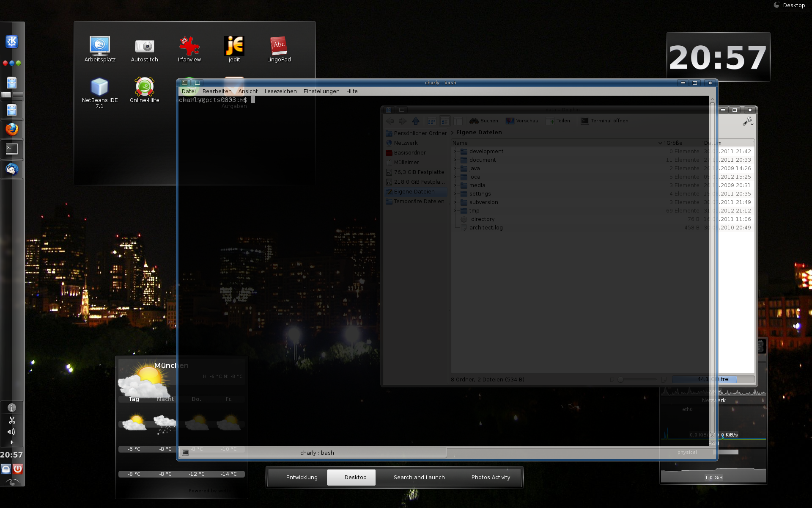Open the KDE application launcher
Viewport: 812px width, 508px height.
coord(12,41)
